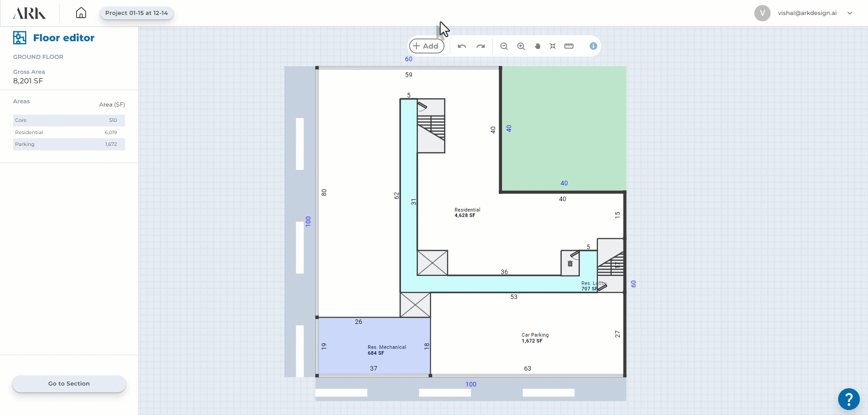
Task: Click the fit-to-screen collapse arrows icon
Action: click(553, 46)
